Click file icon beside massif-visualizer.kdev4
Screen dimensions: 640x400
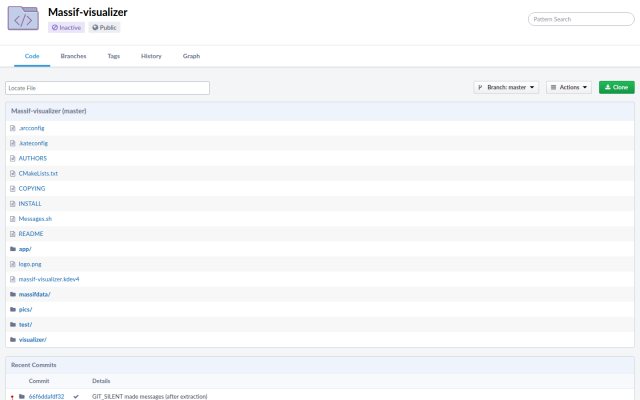tap(13, 279)
